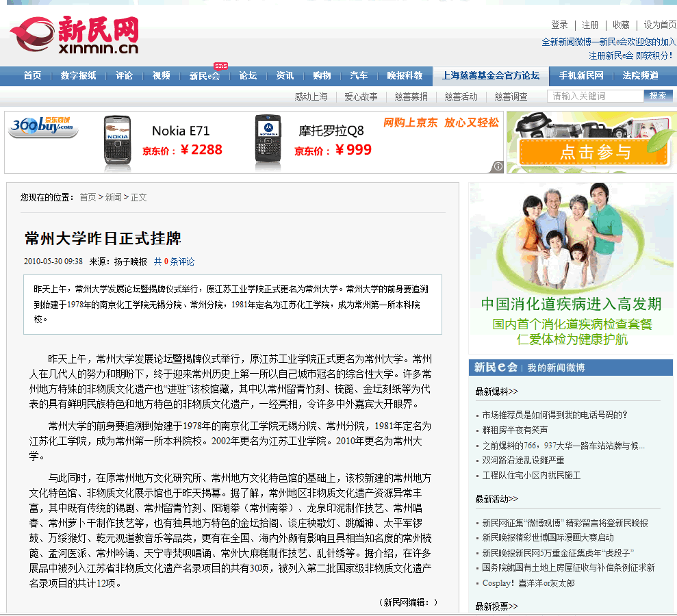Open the Motorola Q8 phone image
The height and width of the screenshot is (616, 677).
tap(268, 142)
